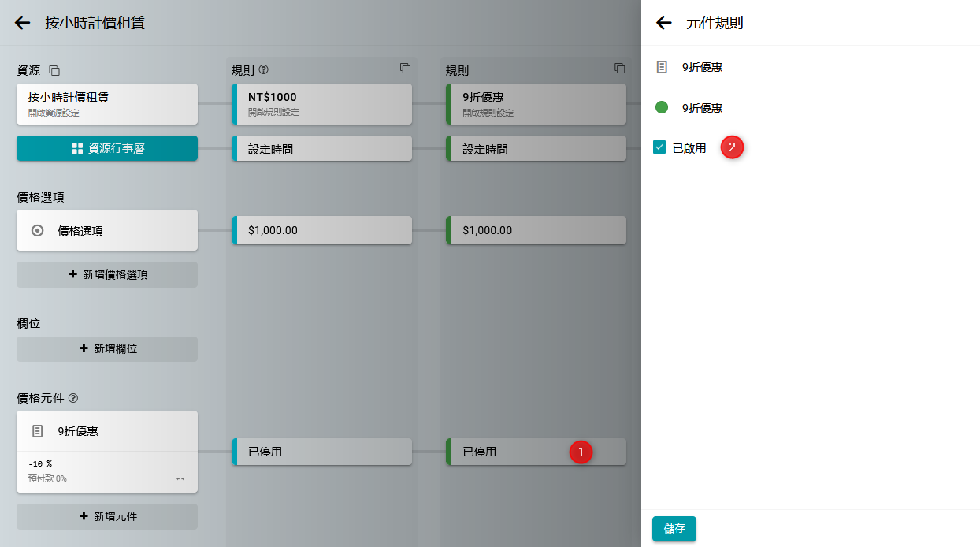This screenshot has height=547, width=980.
Task: Open 9折優惠 rule settings card header
Action: point(537,104)
